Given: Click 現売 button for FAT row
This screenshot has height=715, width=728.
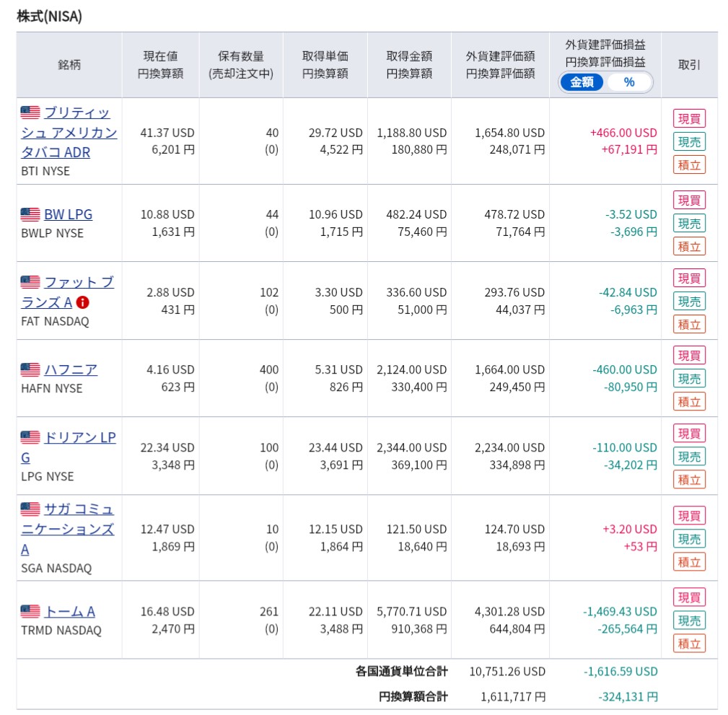Looking at the screenshot, I should tap(689, 302).
